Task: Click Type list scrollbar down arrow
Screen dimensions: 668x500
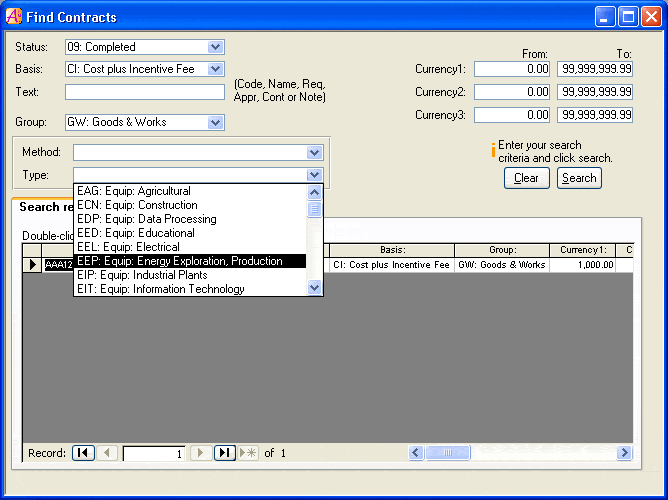Action: (x=314, y=287)
